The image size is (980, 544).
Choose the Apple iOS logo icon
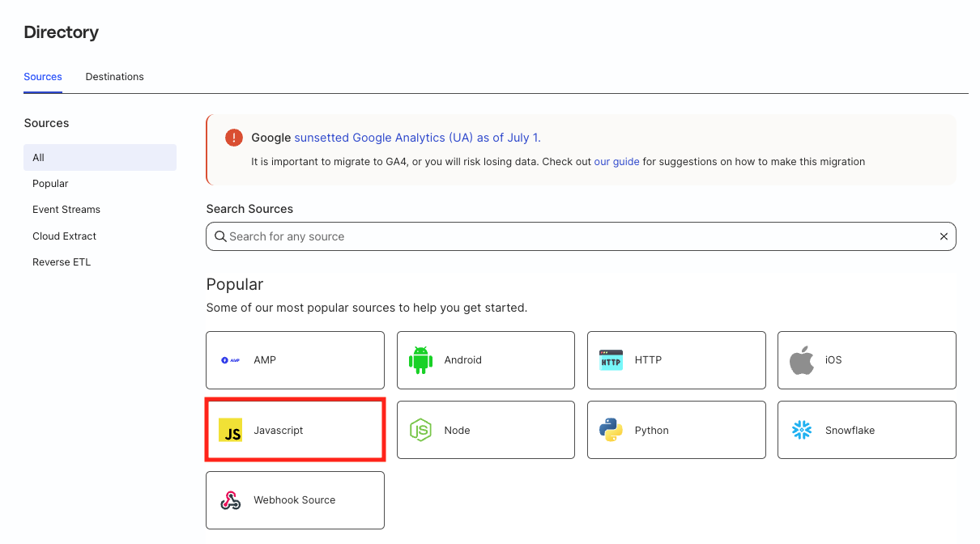[x=801, y=360]
